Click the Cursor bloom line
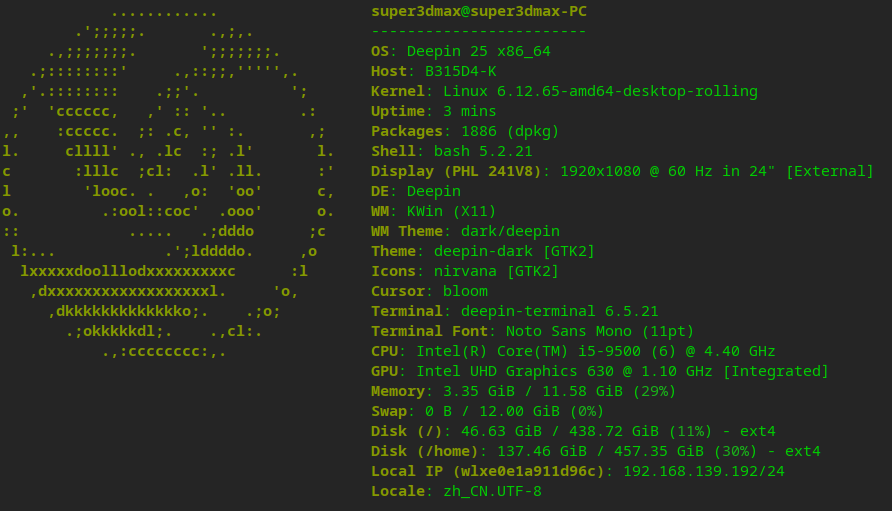The width and height of the screenshot is (892, 511). tap(429, 291)
